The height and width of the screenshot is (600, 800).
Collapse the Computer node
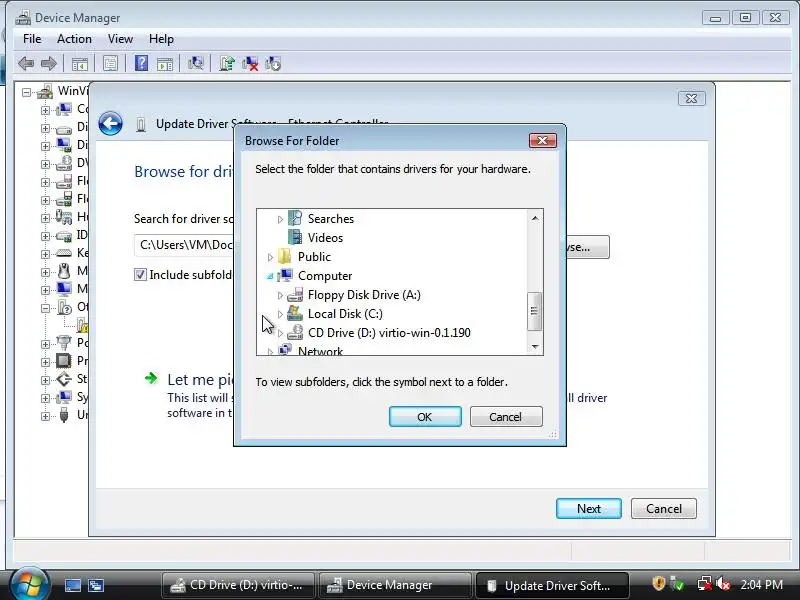click(270, 276)
